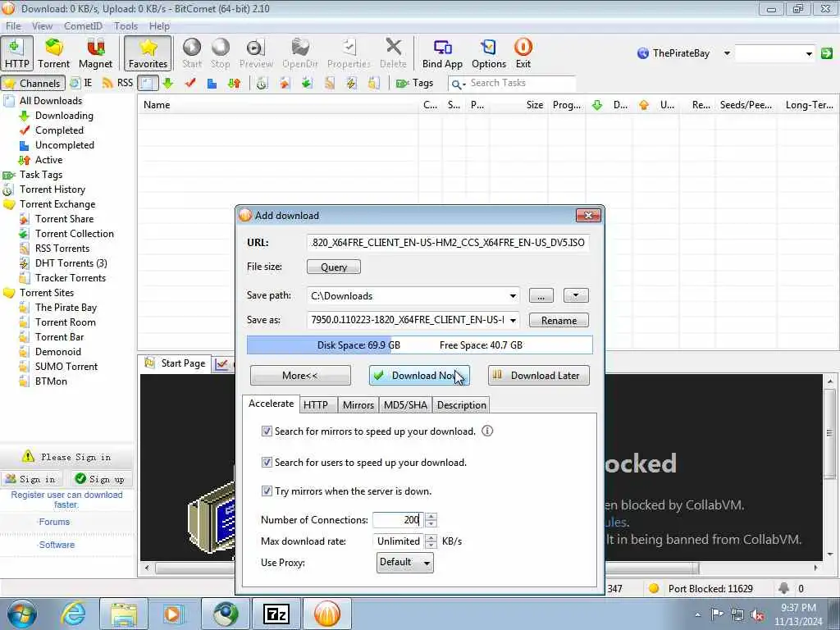
Task: Click the green down arrow filter icon
Action: [x=167, y=83]
